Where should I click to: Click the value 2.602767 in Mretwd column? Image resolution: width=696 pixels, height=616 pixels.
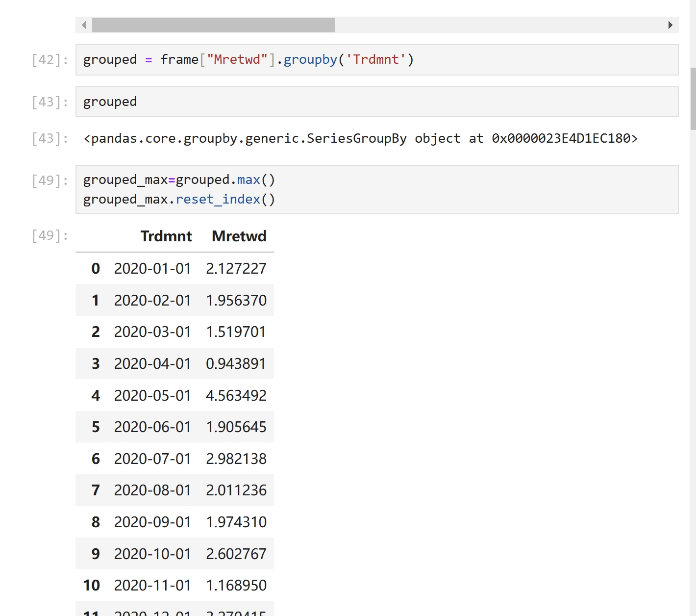[x=236, y=554]
